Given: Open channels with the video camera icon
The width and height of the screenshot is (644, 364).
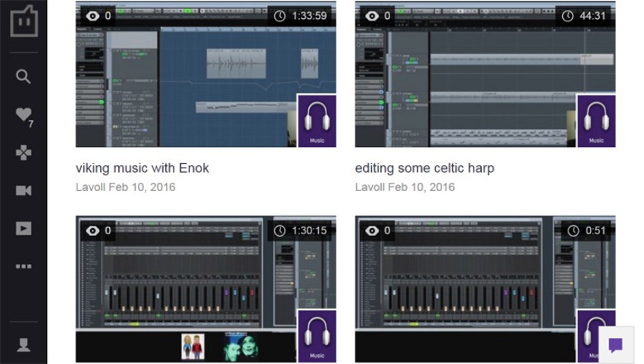Looking at the screenshot, I should 23,190.
